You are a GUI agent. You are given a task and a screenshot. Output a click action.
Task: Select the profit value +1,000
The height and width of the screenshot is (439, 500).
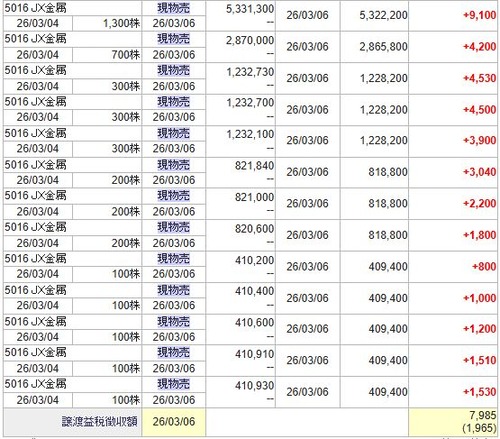(480, 298)
